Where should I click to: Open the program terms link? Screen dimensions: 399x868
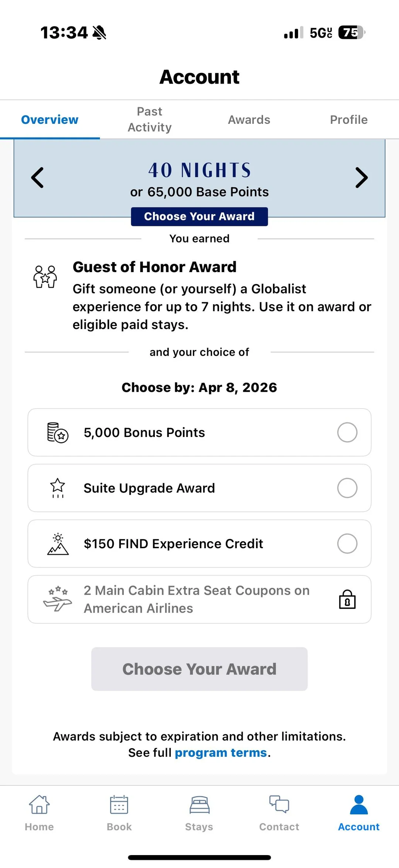pos(221,753)
